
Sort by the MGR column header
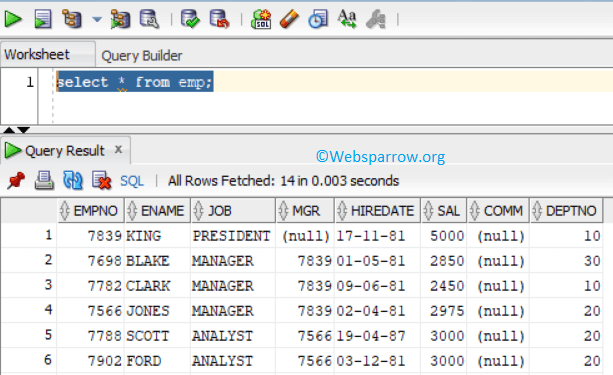(x=306, y=211)
